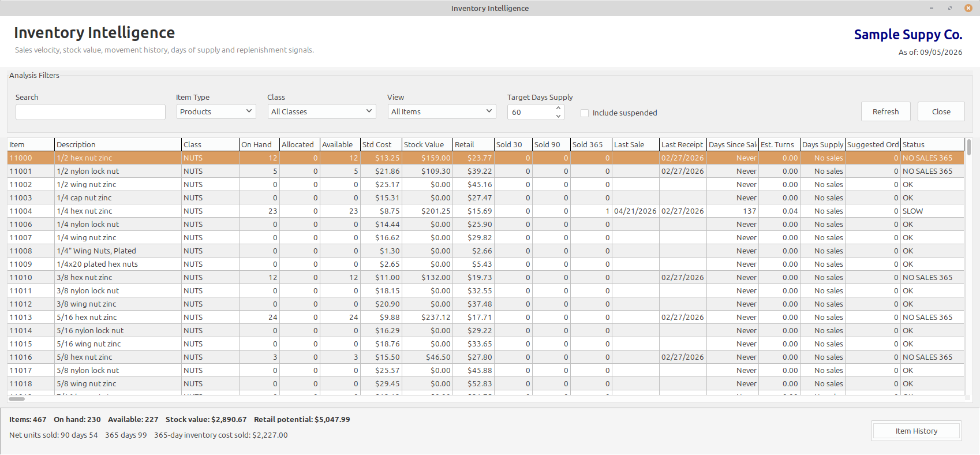Close the window with the orange X
The image size is (980, 455).
click(x=968, y=8)
